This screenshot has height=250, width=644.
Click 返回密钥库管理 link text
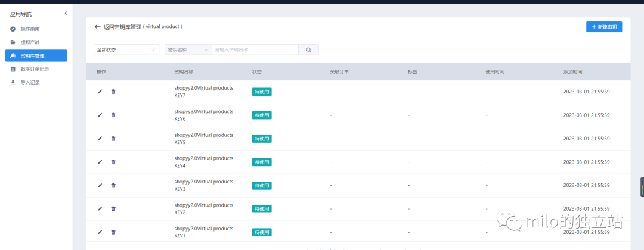click(x=122, y=27)
